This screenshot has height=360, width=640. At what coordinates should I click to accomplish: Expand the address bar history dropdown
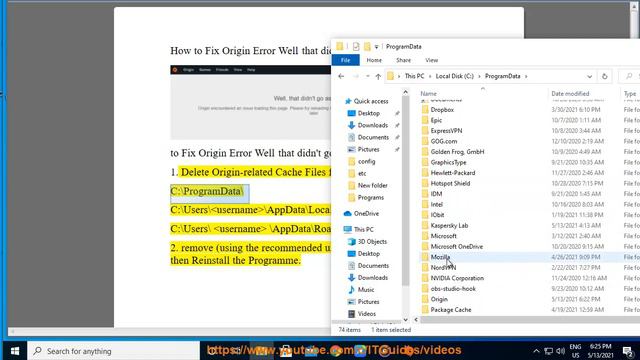(x=589, y=76)
